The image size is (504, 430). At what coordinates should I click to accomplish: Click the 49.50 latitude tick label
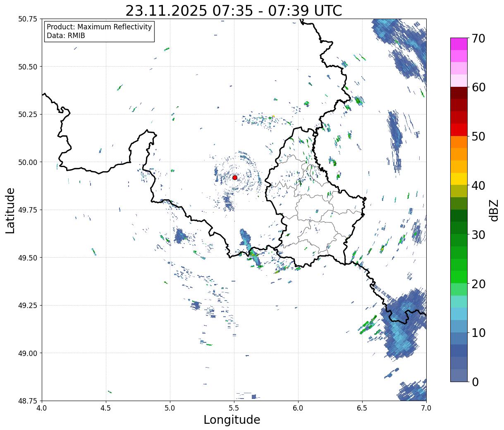click(28, 258)
